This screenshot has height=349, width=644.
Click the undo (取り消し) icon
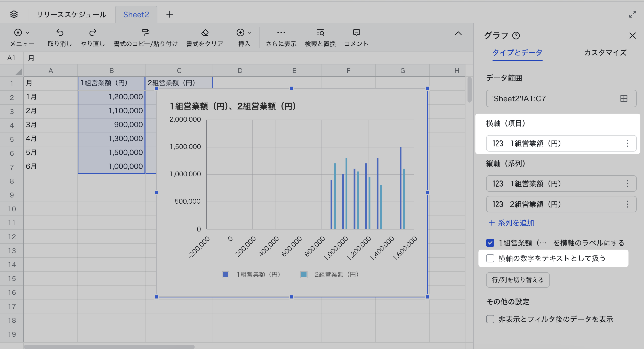click(60, 33)
